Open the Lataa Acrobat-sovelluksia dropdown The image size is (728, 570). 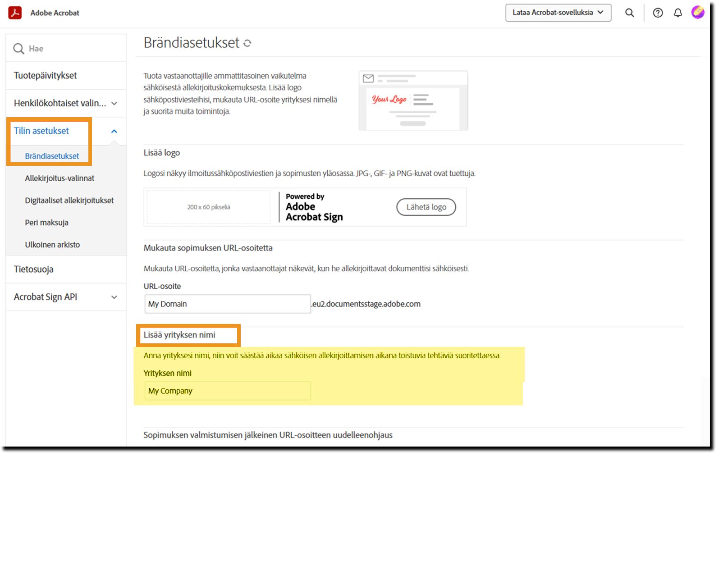(558, 13)
